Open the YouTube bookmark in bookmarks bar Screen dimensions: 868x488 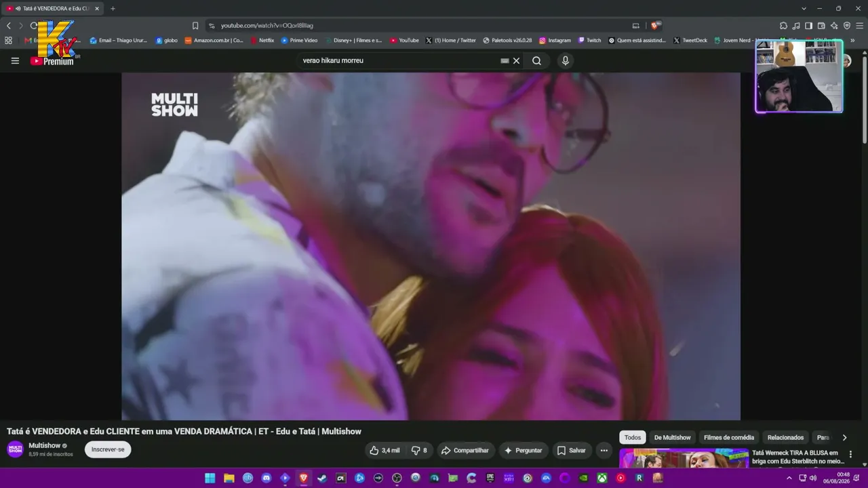(404, 40)
